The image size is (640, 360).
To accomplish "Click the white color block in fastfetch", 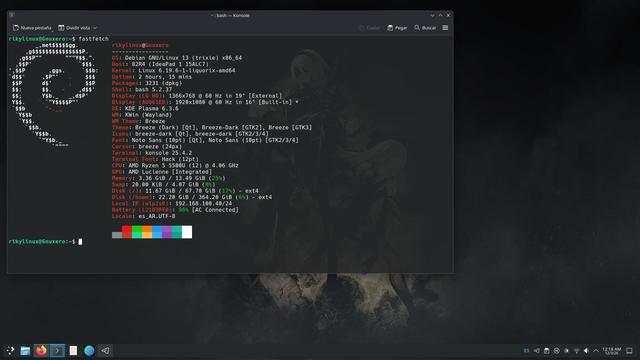I will (187, 232).
